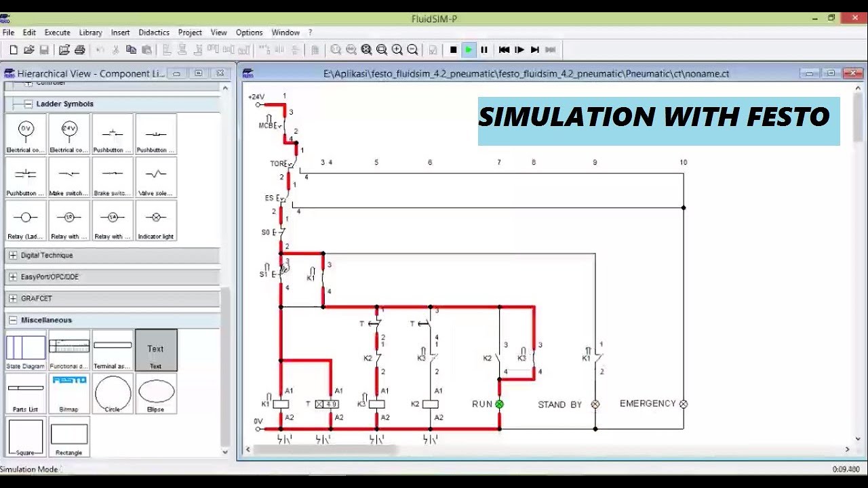The image size is (868, 488).
Task: Select the Relay (Ladder) symbol
Action: click(26, 221)
